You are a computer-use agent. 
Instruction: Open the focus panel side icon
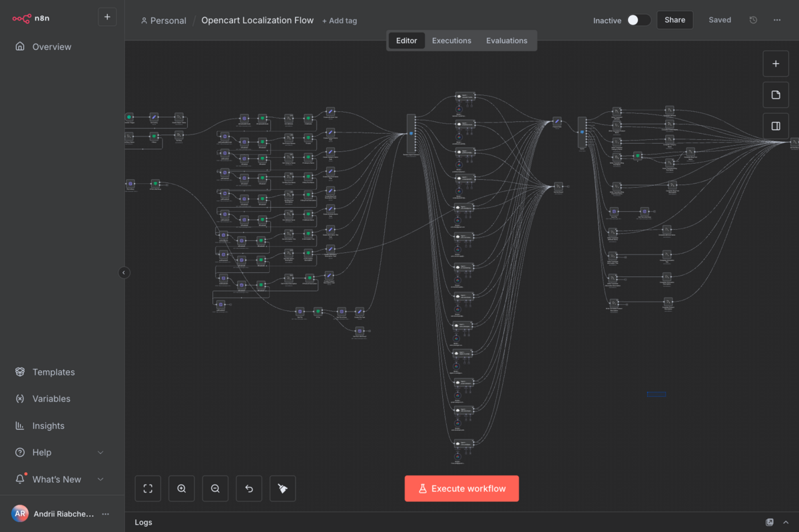tap(776, 126)
